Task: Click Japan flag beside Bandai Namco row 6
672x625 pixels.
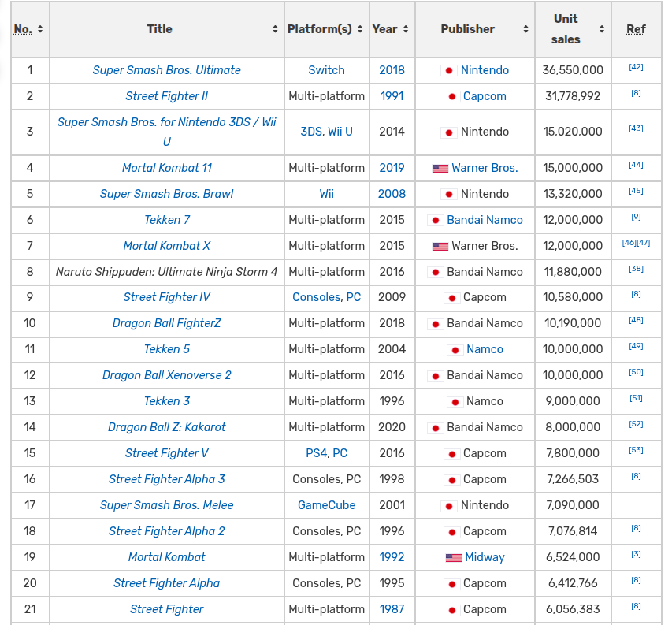Action: [436, 221]
